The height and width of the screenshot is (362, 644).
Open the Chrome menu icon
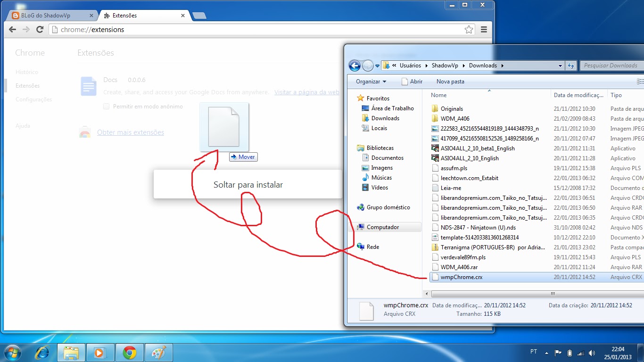pos(484,29)
